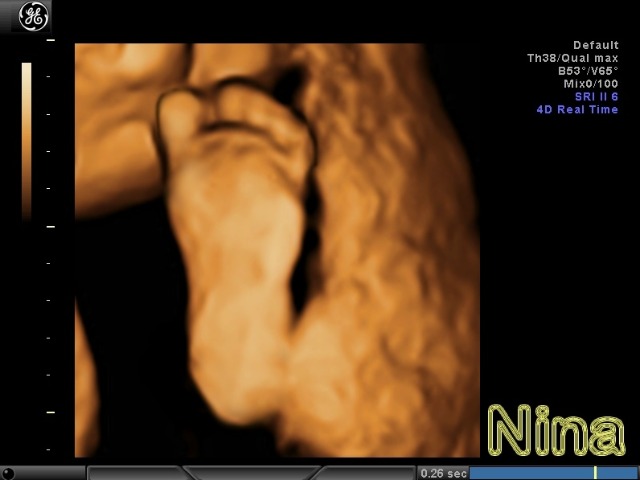Viewport: 640px width, 480px height.
Task: Click the lowest long depth scale tick
Action: (51, 411)
